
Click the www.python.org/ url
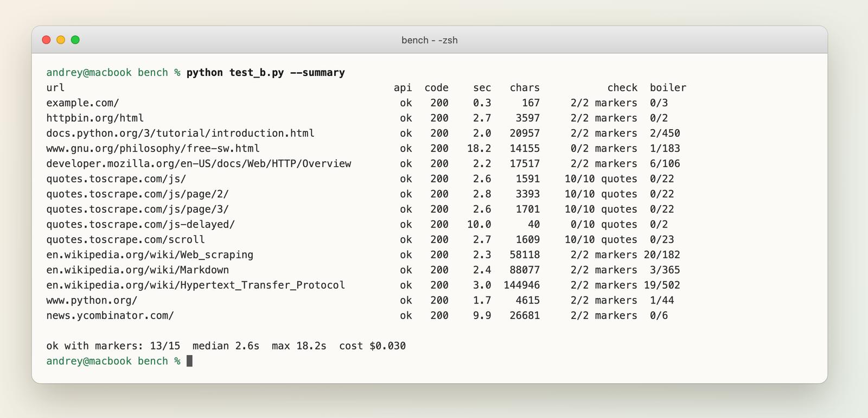click(92, 301)
